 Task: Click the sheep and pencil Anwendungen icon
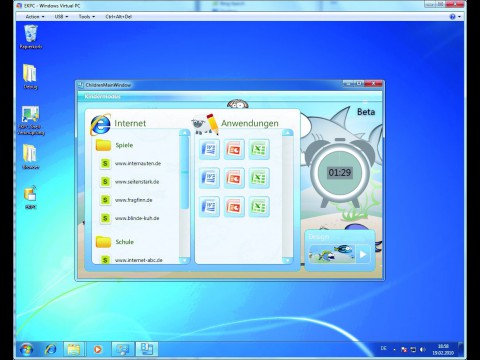point(205,124)
